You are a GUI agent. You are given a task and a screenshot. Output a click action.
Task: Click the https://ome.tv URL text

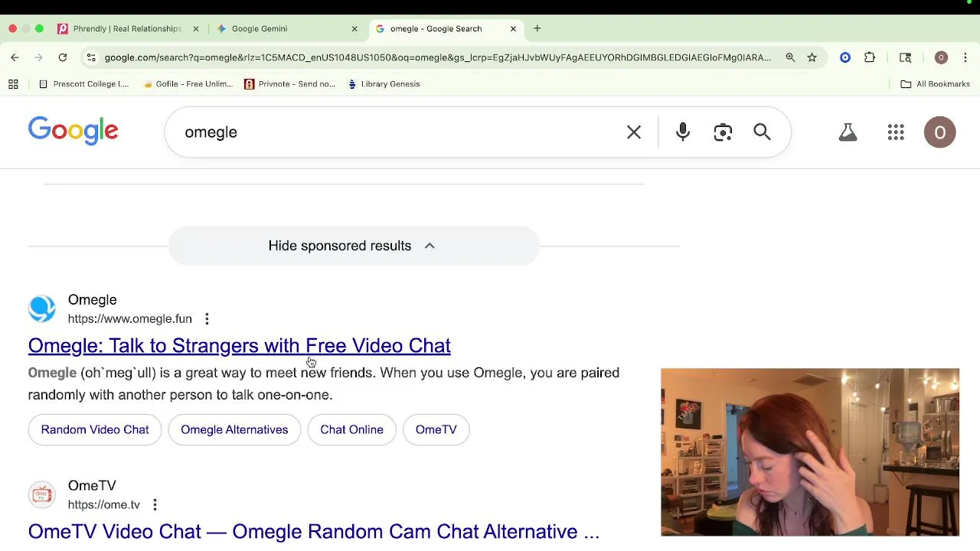[104, 505]
